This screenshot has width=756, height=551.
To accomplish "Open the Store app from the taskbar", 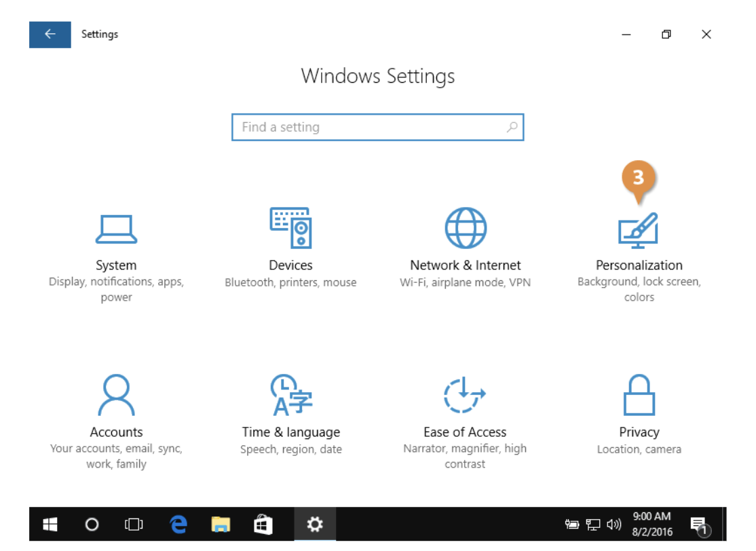I will click(263, 525).
